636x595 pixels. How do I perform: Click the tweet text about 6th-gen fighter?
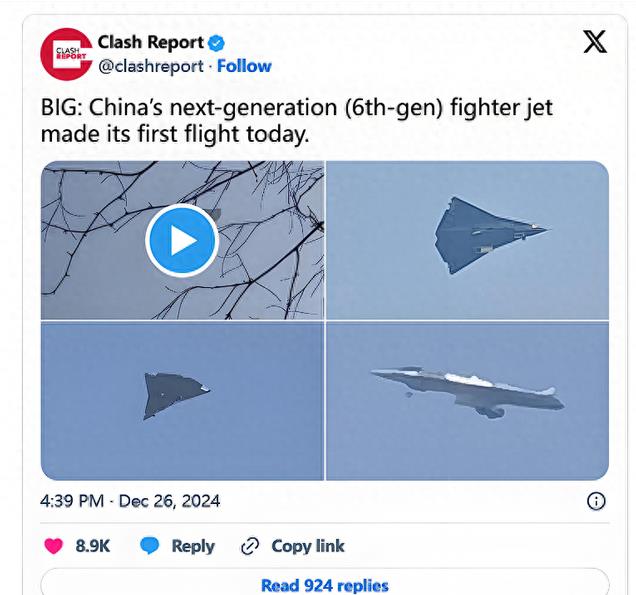[297, 120]
